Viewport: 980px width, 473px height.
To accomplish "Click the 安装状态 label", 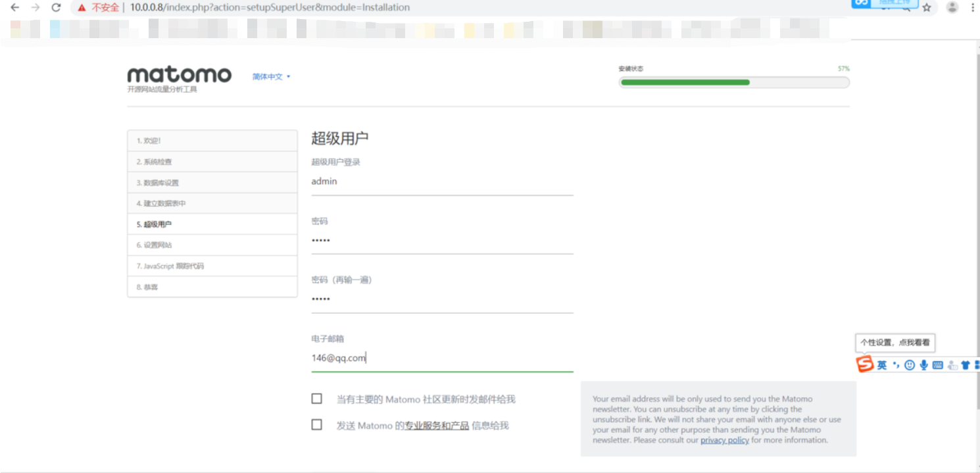I will pyautogui.click(x=631, y=68).
